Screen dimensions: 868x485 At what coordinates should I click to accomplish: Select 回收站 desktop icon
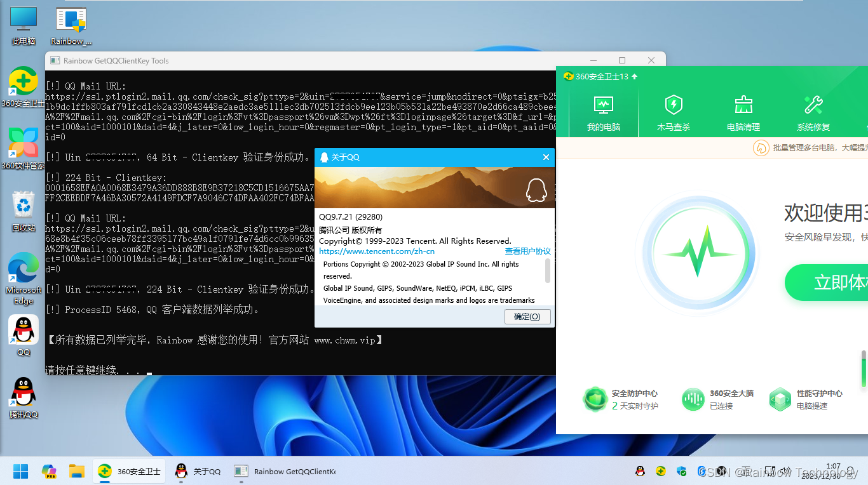tap(24, 211)
